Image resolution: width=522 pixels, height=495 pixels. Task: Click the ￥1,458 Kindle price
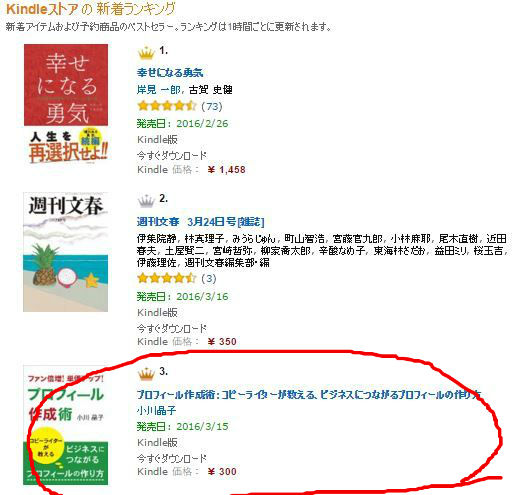pos(226,170)
